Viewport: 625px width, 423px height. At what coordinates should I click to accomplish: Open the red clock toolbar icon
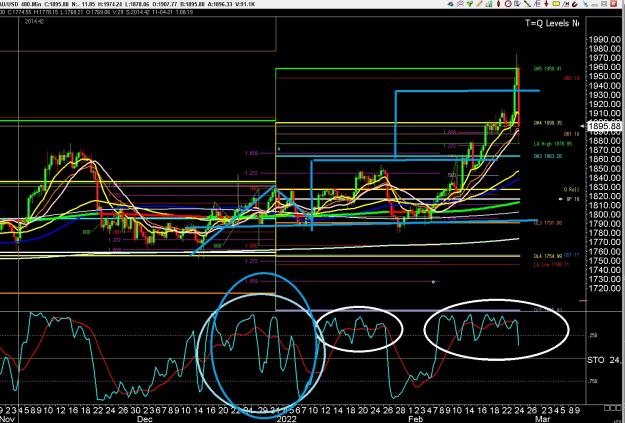pos(508,4)
